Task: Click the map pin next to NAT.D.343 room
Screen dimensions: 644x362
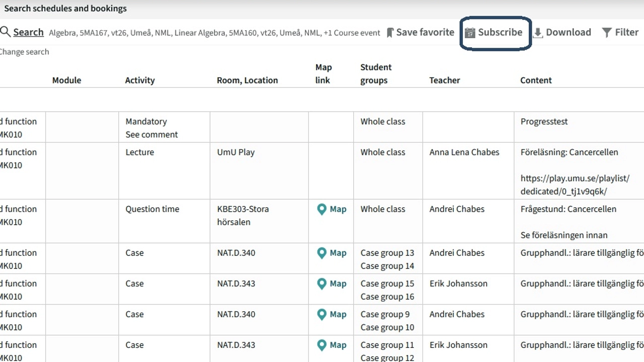Action: point(322,284)
